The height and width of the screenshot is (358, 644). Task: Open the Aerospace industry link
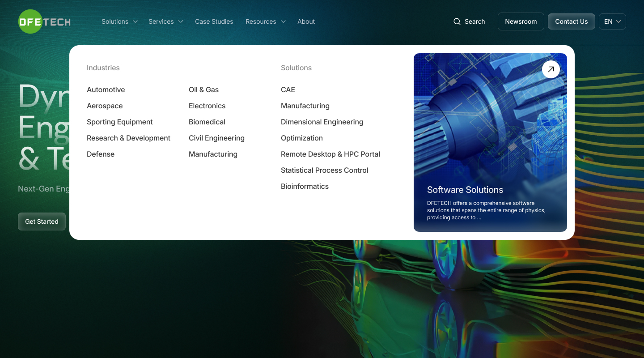tap(105, 106)
